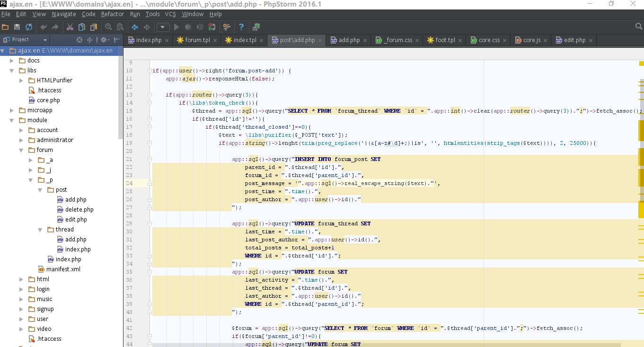Click the Cut scissors icon
The image size is (644, 347).
click(x=70, y=27)
